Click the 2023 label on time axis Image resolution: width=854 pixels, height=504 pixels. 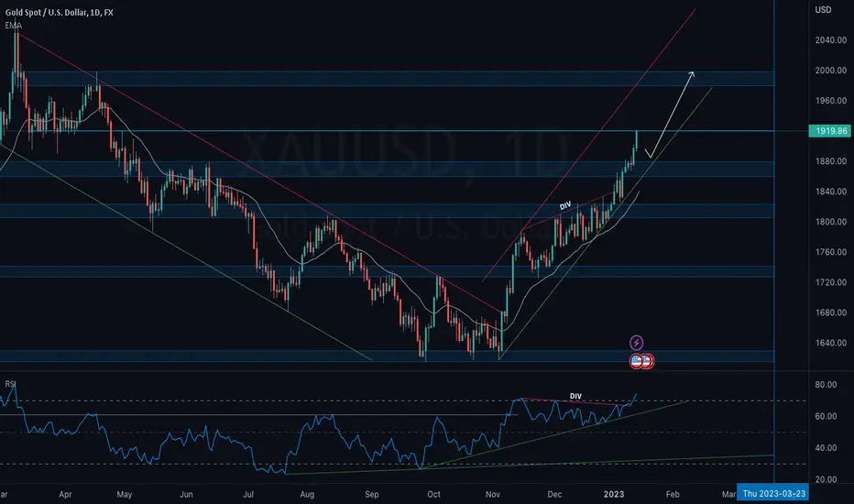click(614, 494)
